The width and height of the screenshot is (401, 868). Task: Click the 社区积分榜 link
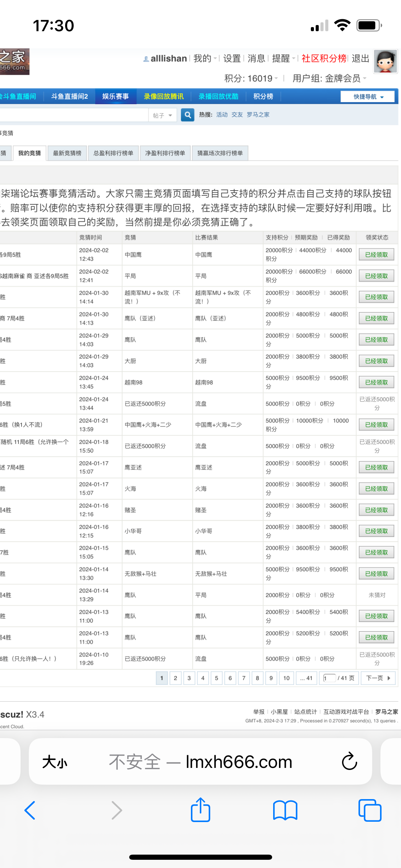pos(324,59)
